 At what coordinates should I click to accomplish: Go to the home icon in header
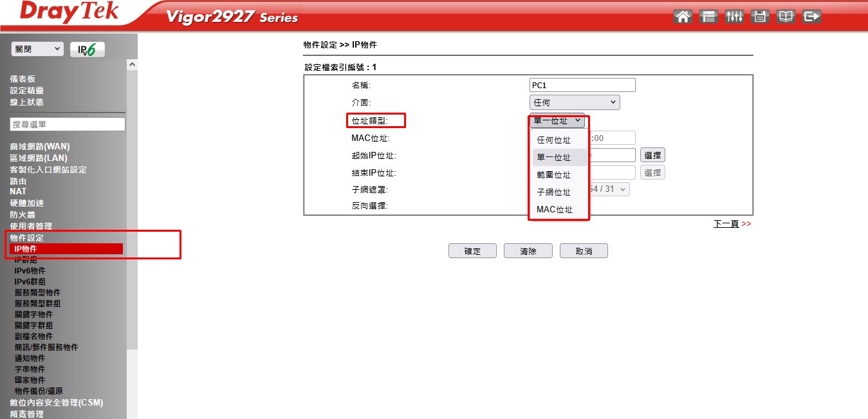[x=683, y=17]
